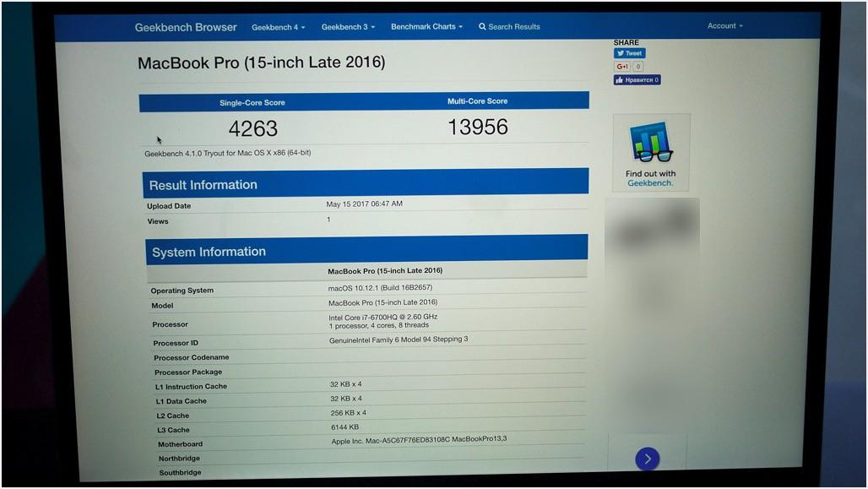Click the blue circular arrow button
This screenshot has width=868, height=489.
pyautogui.click(x=647, y=459)
